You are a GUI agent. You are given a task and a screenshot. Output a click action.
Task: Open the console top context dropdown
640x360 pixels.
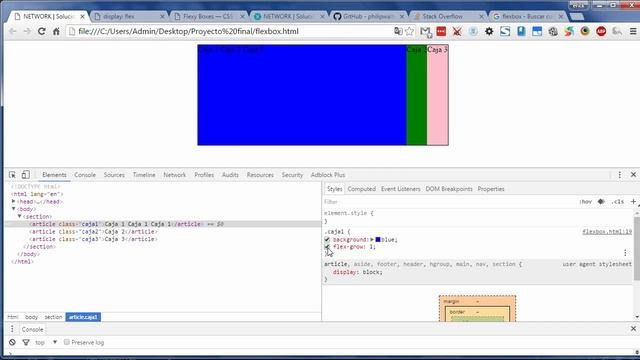[46, 342]
